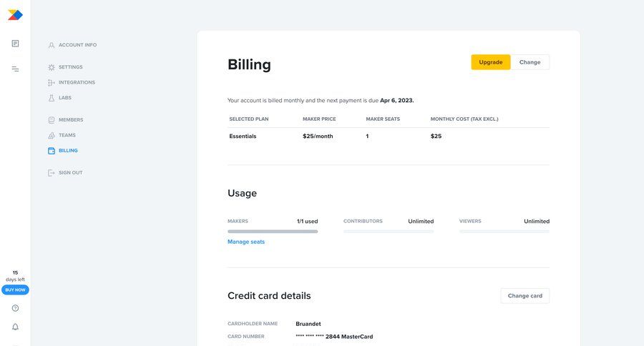The image size is (644, 346).
Task: Click the yellow Upgrade button
Action: (490, 62)
